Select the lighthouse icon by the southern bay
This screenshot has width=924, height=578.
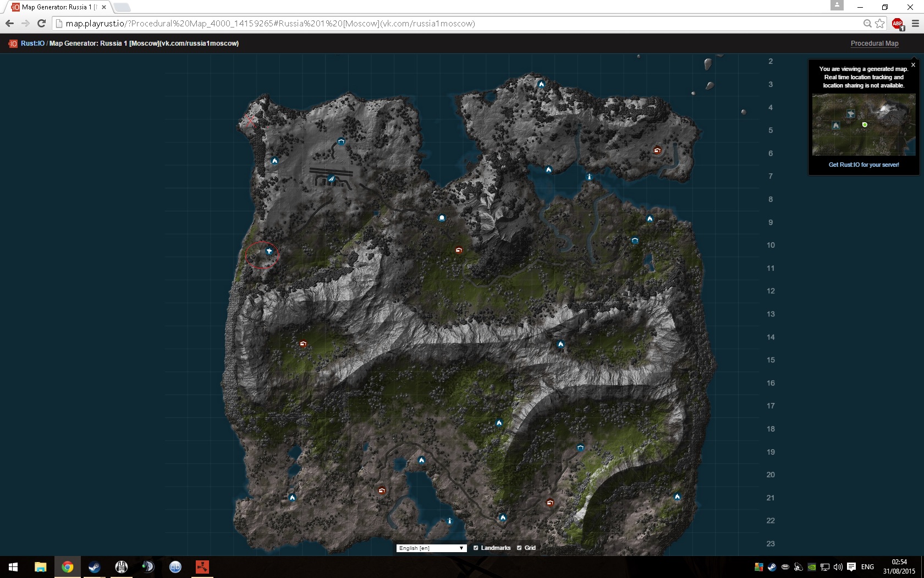pos(449,521)
